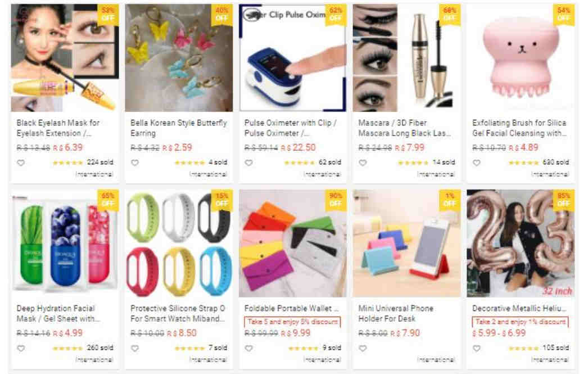Click heart under Protective Silicone Strap
This screenshot has width=588, height=374.
[x=135, y=348]
